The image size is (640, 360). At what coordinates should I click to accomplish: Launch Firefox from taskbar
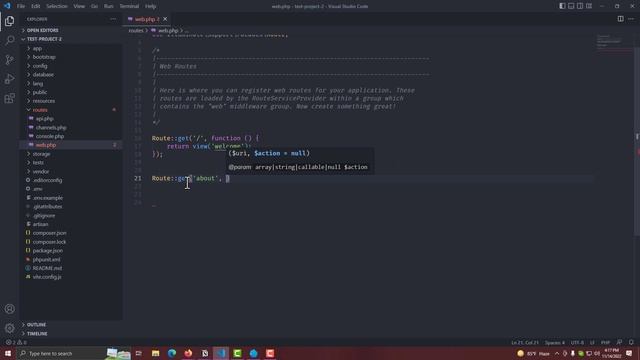coord(188,353)
